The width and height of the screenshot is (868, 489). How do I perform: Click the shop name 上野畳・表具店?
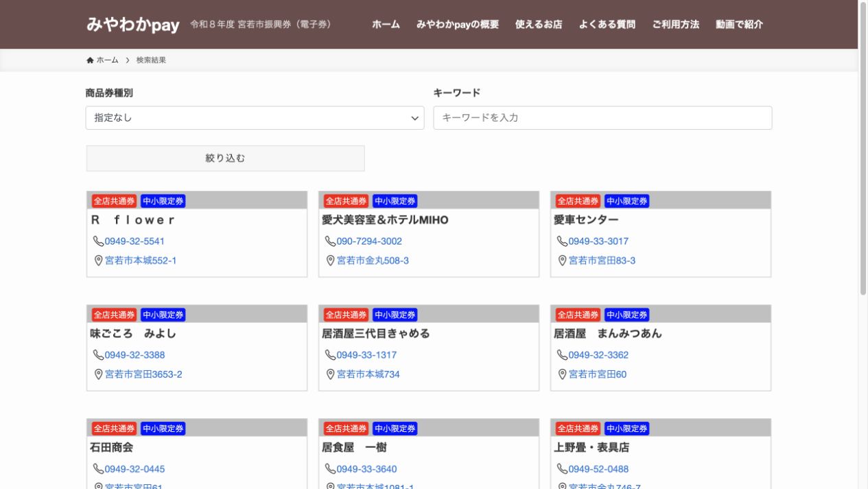591,448
